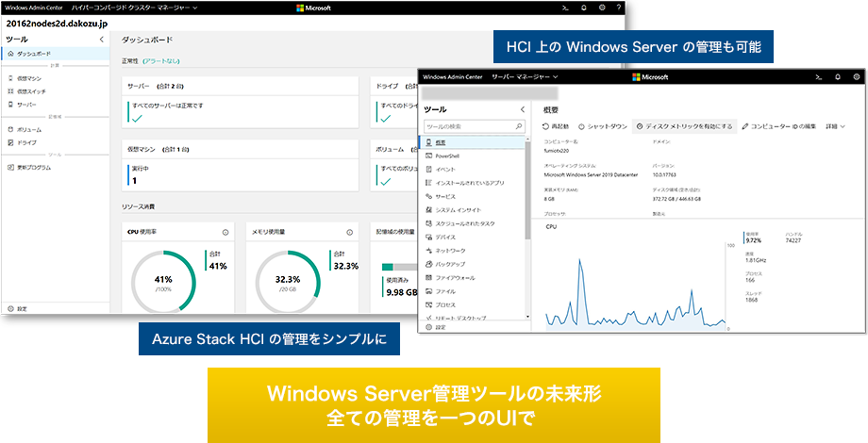This screenshot has width=868, height=443.
Task: Click memory 32.3% donut chart
Action: click(288, 283)
